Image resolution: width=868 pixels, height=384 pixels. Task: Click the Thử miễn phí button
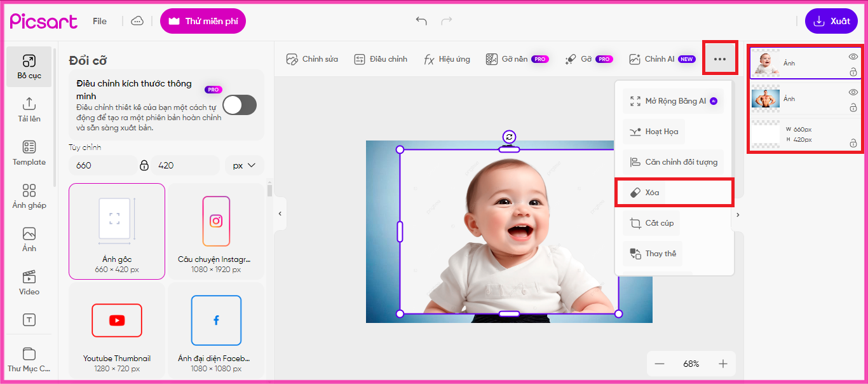point(203,21)
